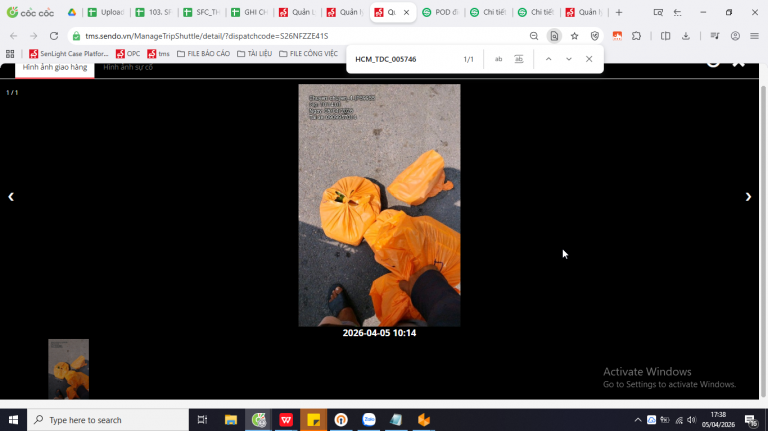Viewport: 768px width, 431px height.
Task: Open the SenLight Case Platform bookmark
Action: [69, 53]
